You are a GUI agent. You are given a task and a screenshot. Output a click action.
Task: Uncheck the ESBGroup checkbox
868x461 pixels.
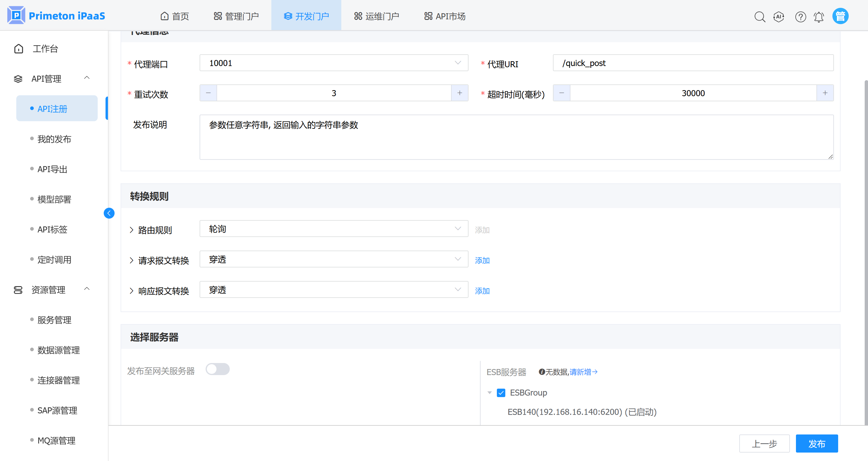click(501, 393)
